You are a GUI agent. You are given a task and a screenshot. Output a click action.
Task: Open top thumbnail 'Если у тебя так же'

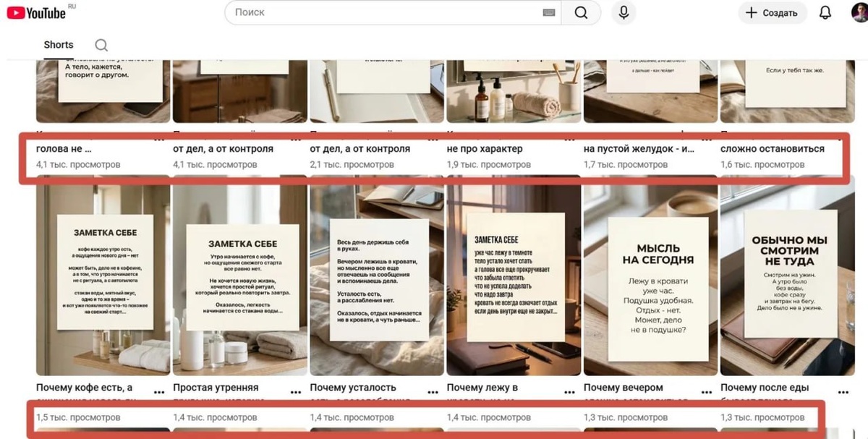pyautogui.click(x=788, y=91)
